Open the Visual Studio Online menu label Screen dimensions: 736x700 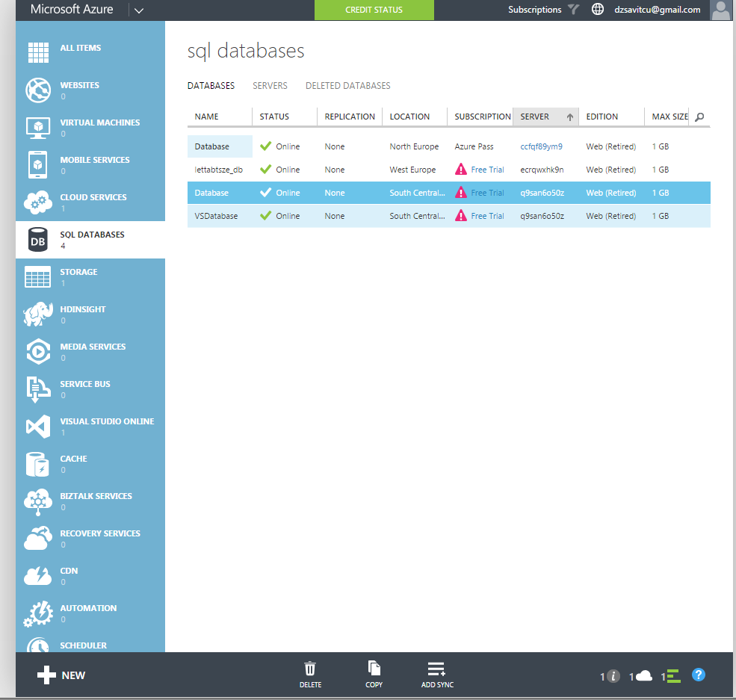107,421
